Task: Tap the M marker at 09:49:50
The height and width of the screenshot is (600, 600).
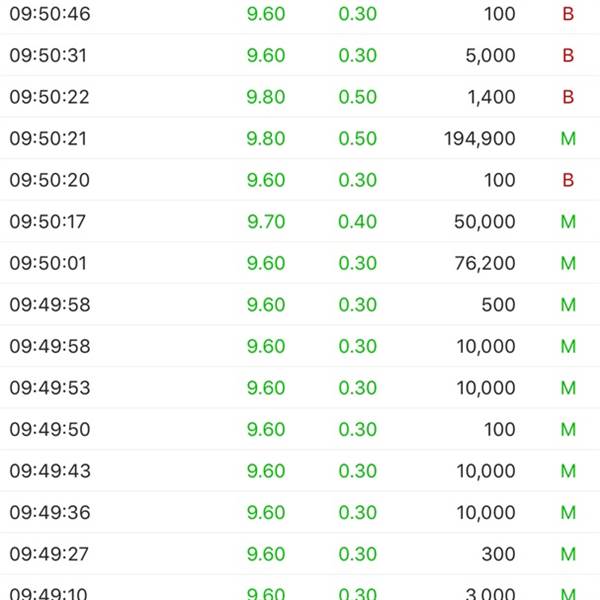Action: point(568,429)
